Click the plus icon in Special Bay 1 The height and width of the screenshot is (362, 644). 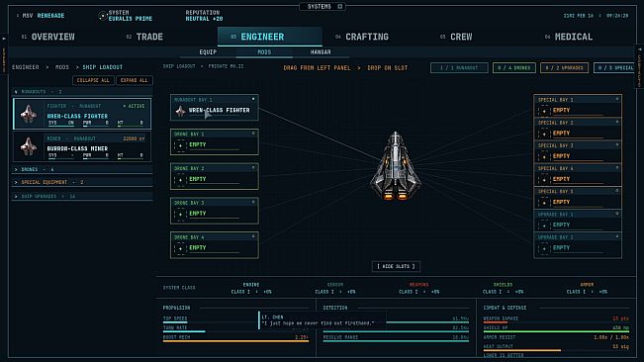point(544,111)
